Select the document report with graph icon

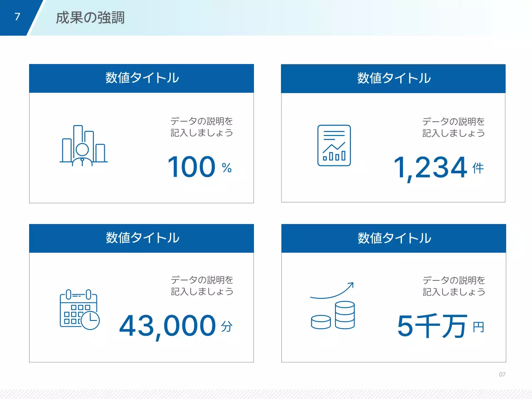pyautogui.click(x=334, y=145)
